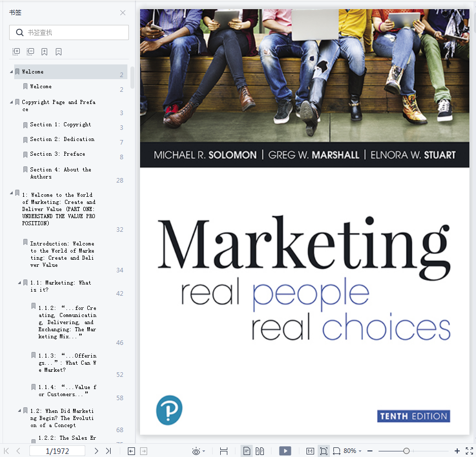Viewport: 476px width, 457px height.
Task: Go back to the previous view
Action: pos(131,451)
